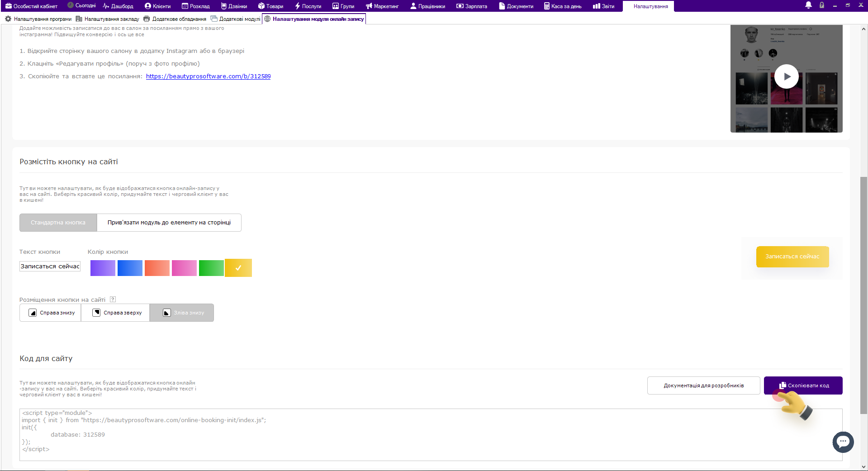Image resolution: width=868 pixels, height=471 pixels.
Task: Open the Дзвінки section
Action: 234,6
